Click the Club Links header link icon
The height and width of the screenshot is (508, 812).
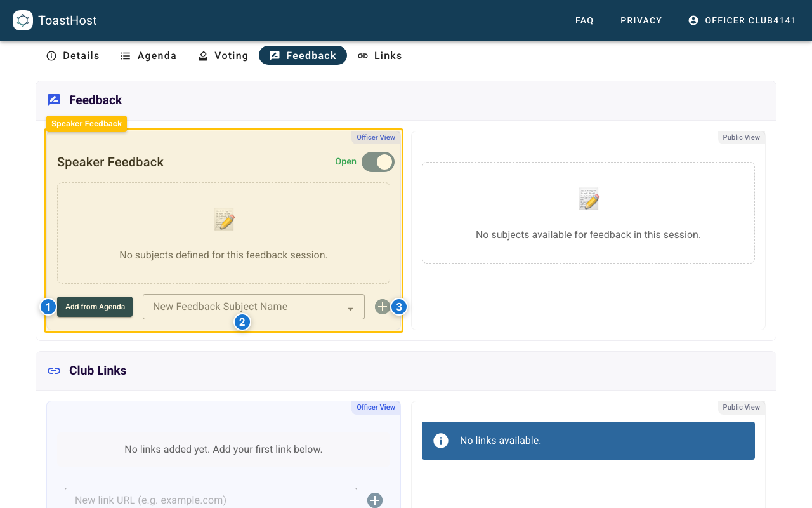click(x=54, y=370)
